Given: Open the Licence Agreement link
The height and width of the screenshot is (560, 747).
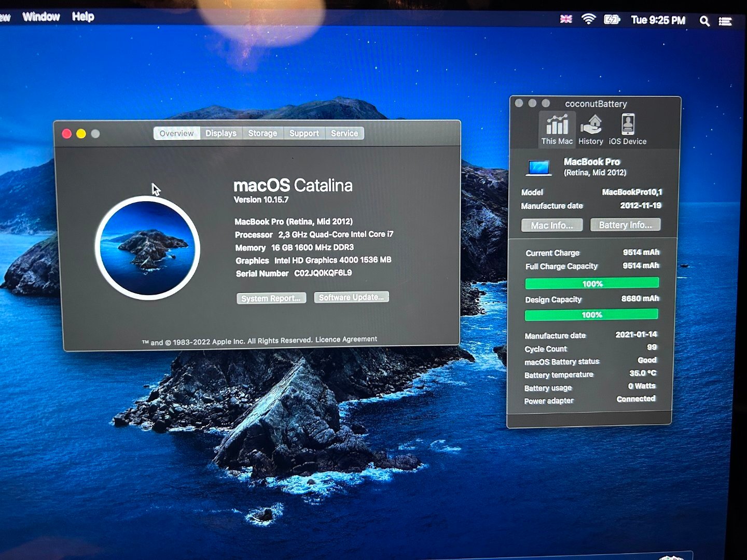Looking at the screenshot, I should tap(346, 339).
